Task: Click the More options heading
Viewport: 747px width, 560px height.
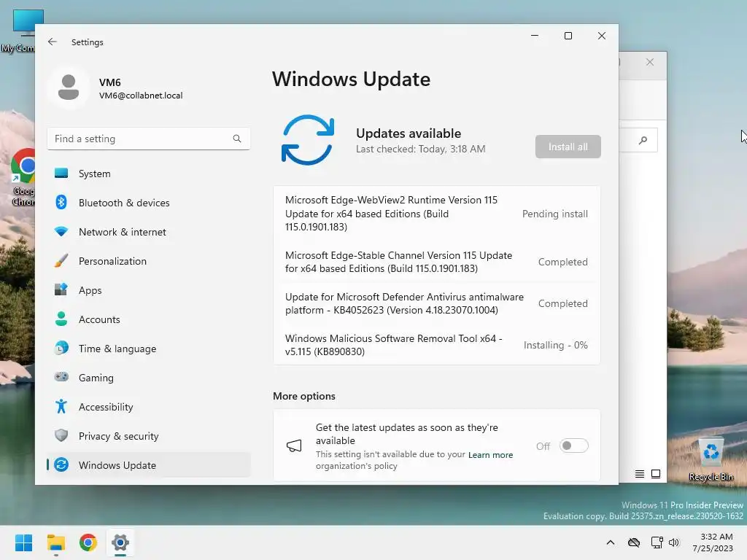Action: point(304,396)
